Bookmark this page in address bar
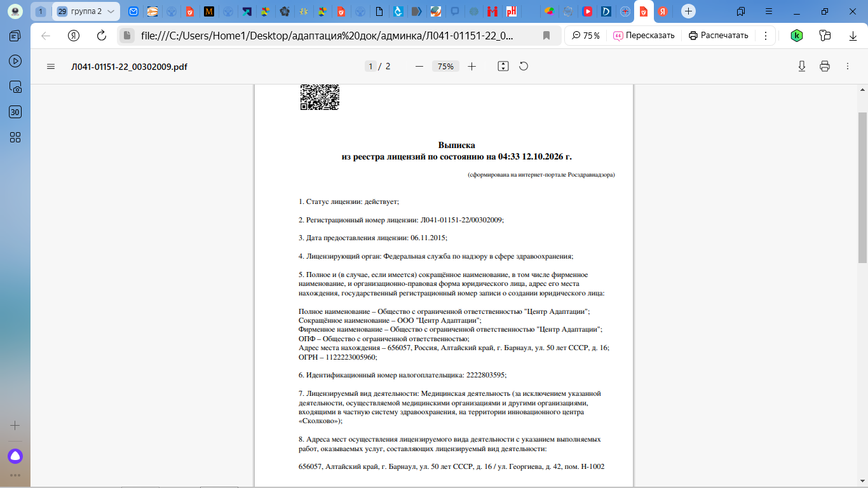868x488 pixels. click(546, 36)
